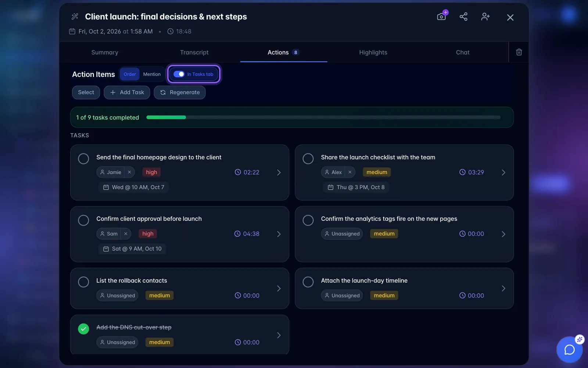Open the camera snapshot icon
The width and height of the screenshot is (588, 368).
[441, 17]
